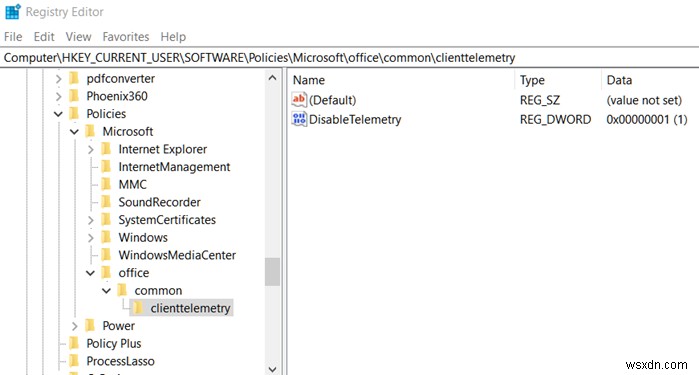Viewport: 699px width, 375px height.
Task: Expand the pdfconverter key
Action: (58, 79)
